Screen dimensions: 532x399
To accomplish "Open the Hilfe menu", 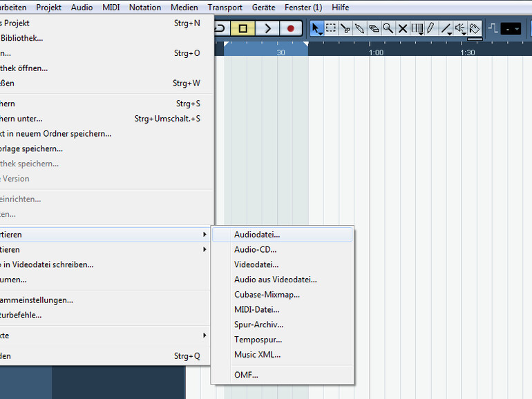I will click(341, 8).
